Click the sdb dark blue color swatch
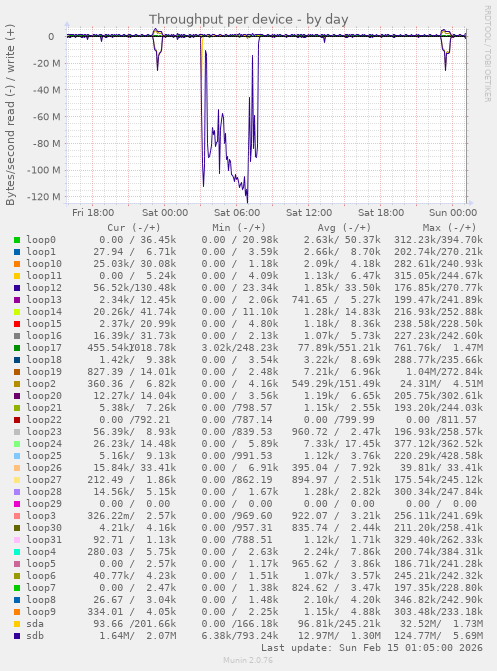The image size is (497, 671). click(x=17, y=636)
